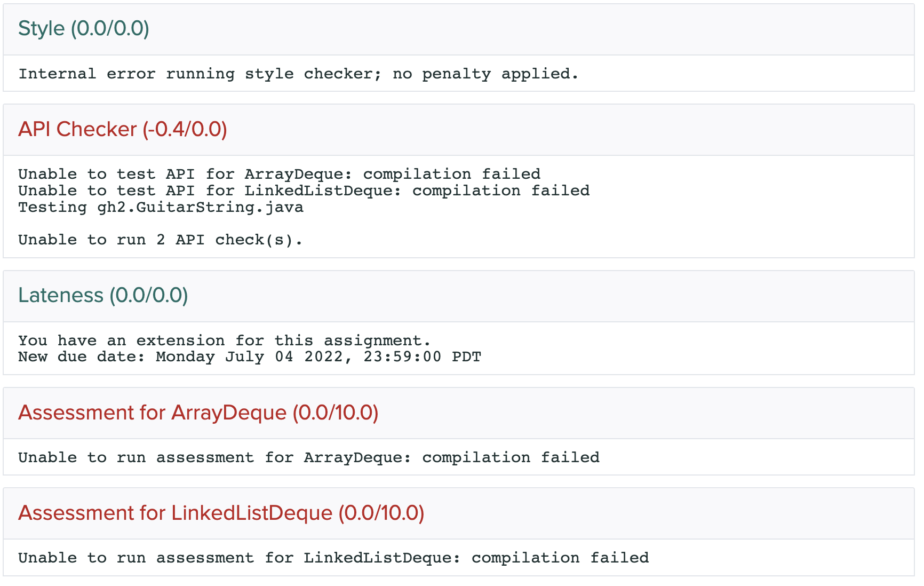
Task: Click the 'Unable to run assessment for ArrayDeque' message
Action: (x=308, y=457)
